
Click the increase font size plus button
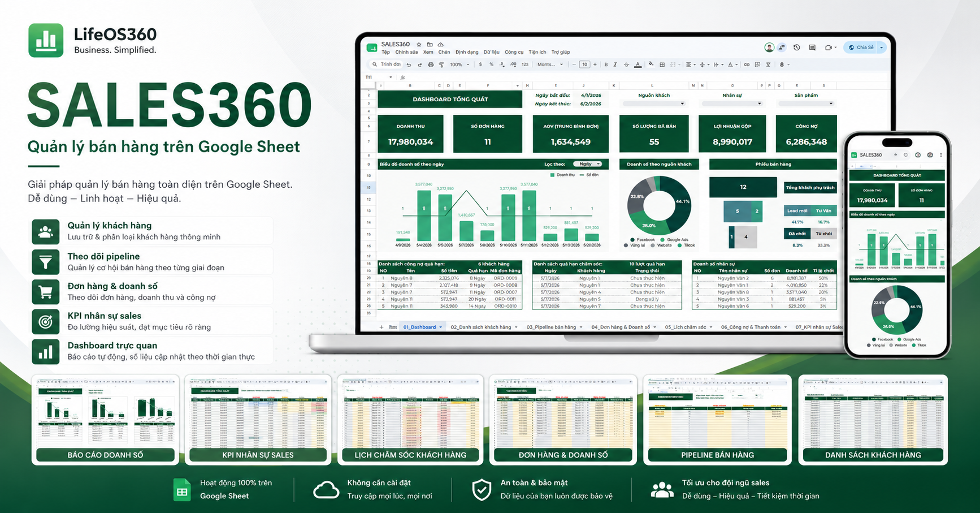tap(595, 64)
